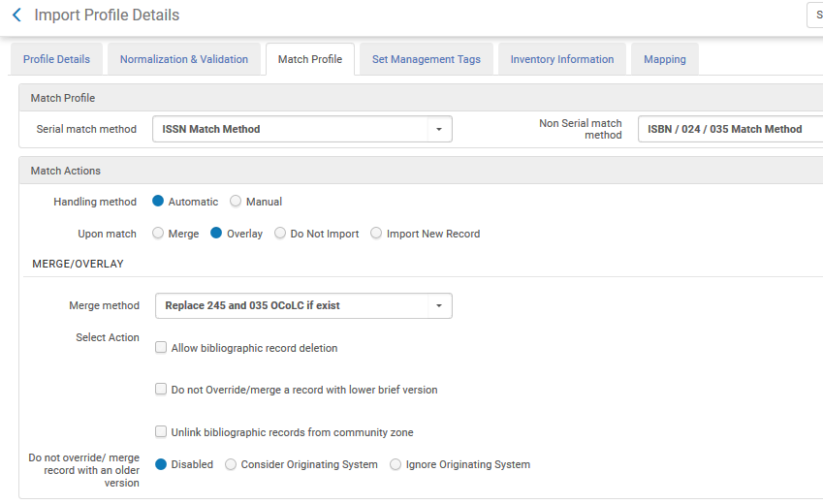This screenshot has width=823, height=504.
Task: Go to the Set Management Tags tab
Action: (x=427, y=59)
